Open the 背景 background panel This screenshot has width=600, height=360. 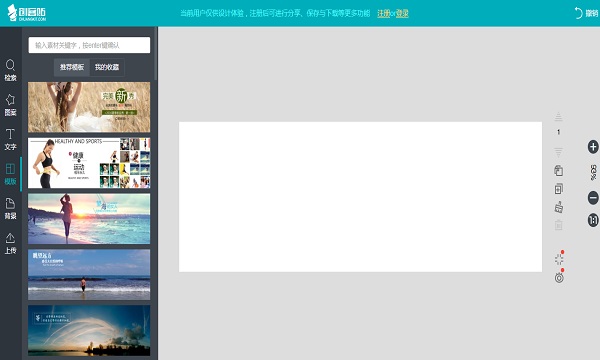(10, 209)
